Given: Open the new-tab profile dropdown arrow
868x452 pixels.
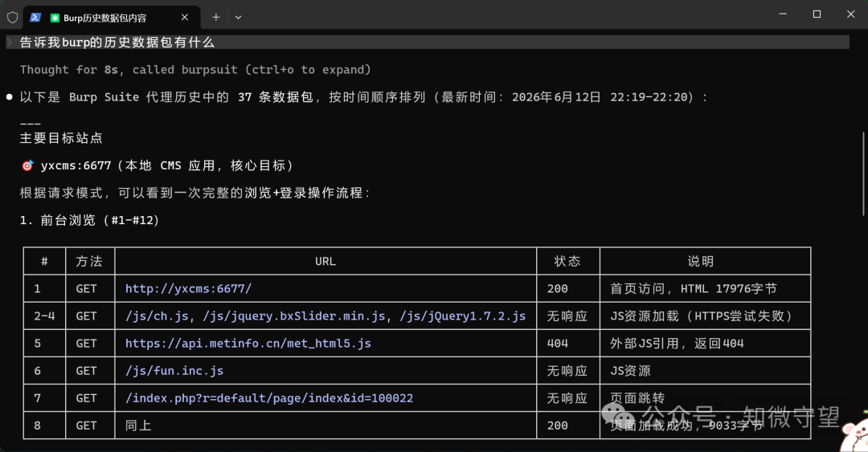Looking at the screenshot, I should (238, 17).
